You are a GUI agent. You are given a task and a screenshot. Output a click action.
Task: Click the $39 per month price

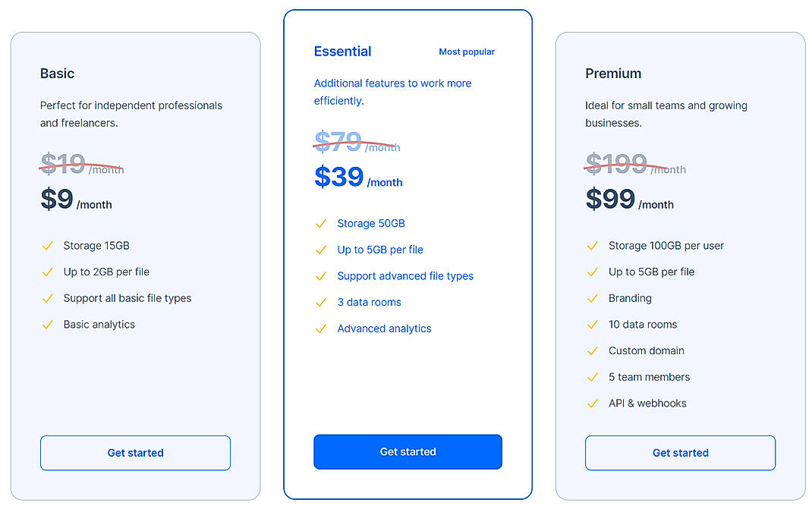coord(337,177)
